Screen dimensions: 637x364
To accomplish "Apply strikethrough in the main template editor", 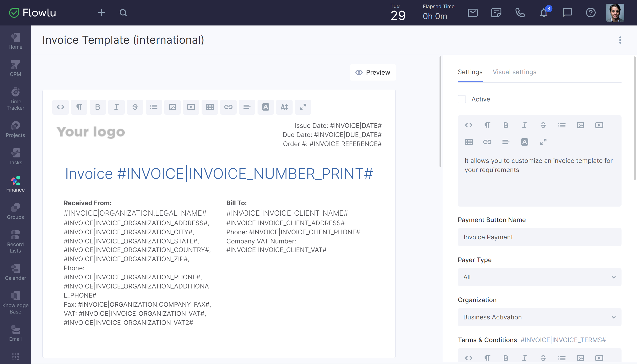I will click(x=135, y=107).
